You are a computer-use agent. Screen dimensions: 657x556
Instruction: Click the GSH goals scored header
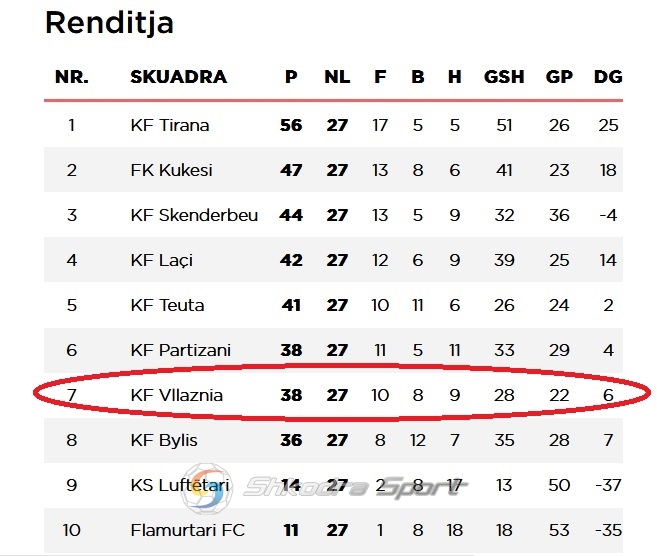[504, 77]
